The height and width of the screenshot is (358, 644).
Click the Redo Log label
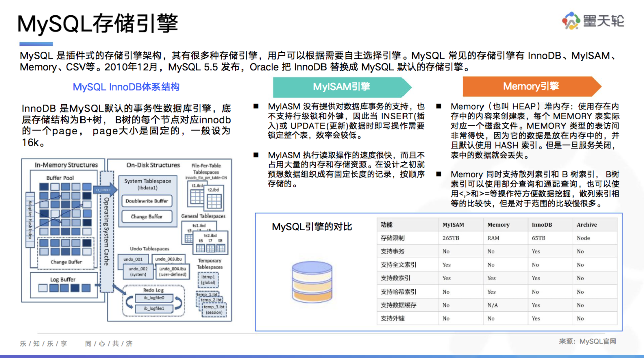[153, 290]
